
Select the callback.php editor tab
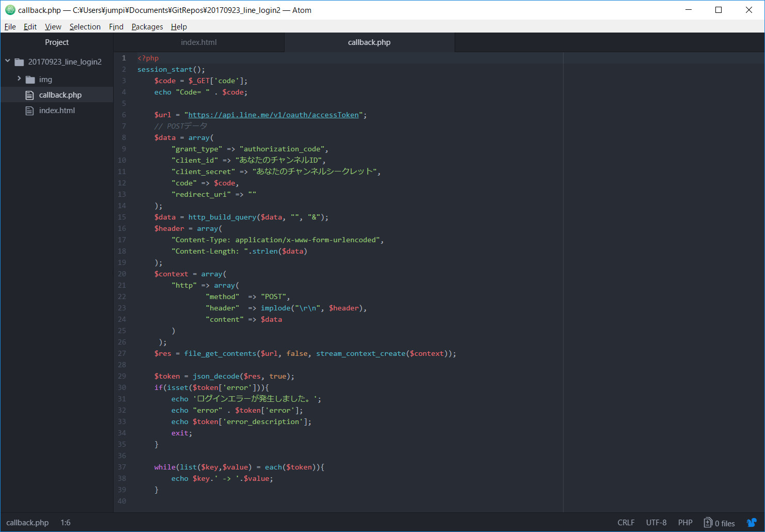369,42
